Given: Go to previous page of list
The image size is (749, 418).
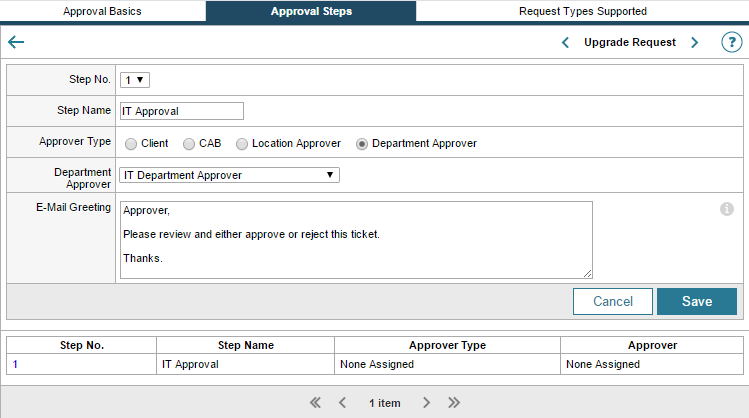Looking at the screenshot, I should [x=342, y=402].
